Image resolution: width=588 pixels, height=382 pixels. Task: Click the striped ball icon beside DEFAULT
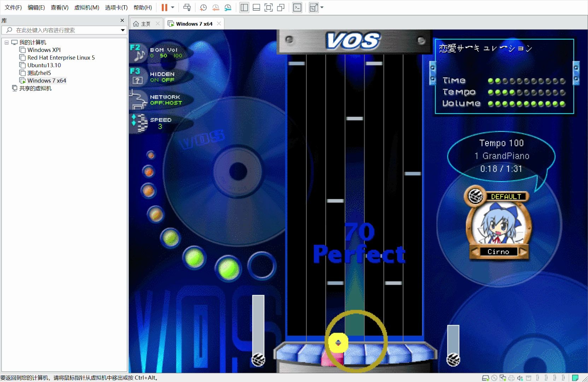pos(475,196)
